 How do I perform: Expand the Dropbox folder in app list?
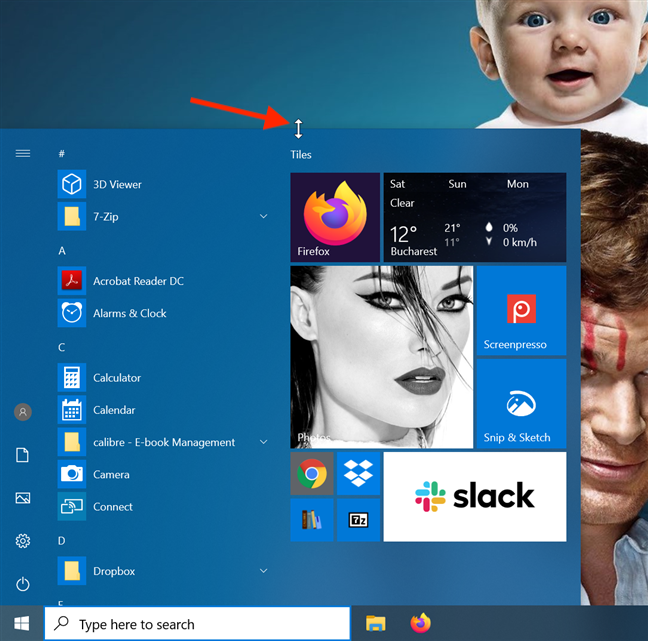(264, 571)
